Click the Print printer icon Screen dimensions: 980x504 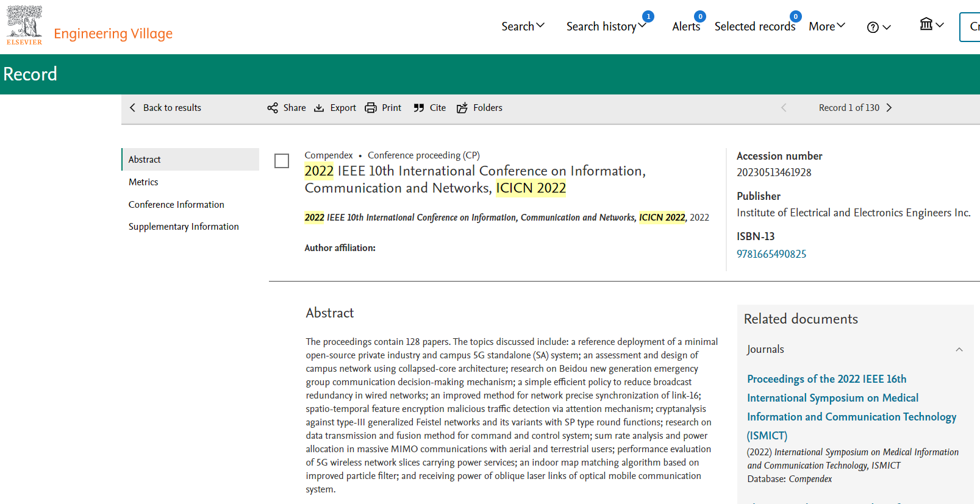371,108
